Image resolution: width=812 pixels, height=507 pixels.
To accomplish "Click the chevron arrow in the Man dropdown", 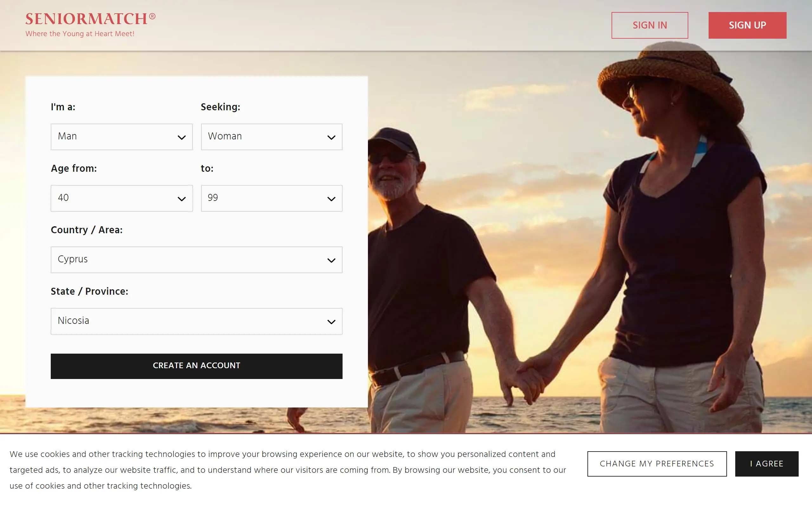I will point(181,138).
